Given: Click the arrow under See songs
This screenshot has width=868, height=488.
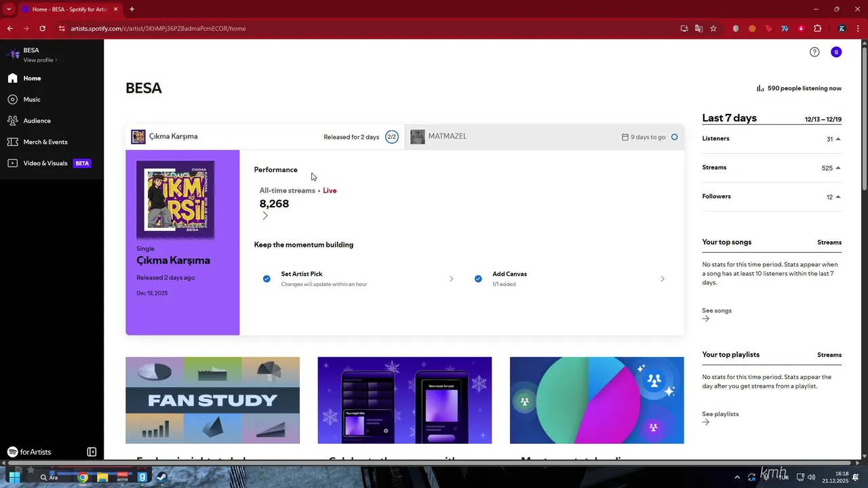Looking at the screenshot, I should pos(706,319).
